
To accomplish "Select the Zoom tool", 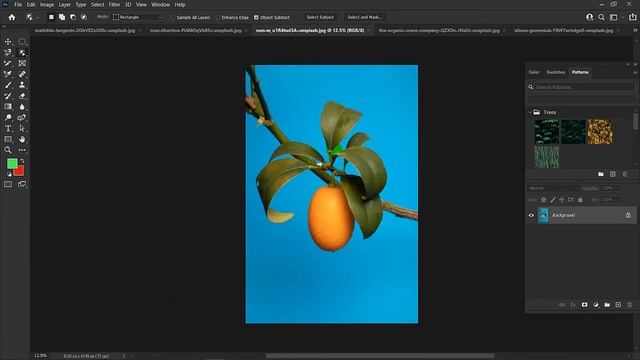I will 8,150.
